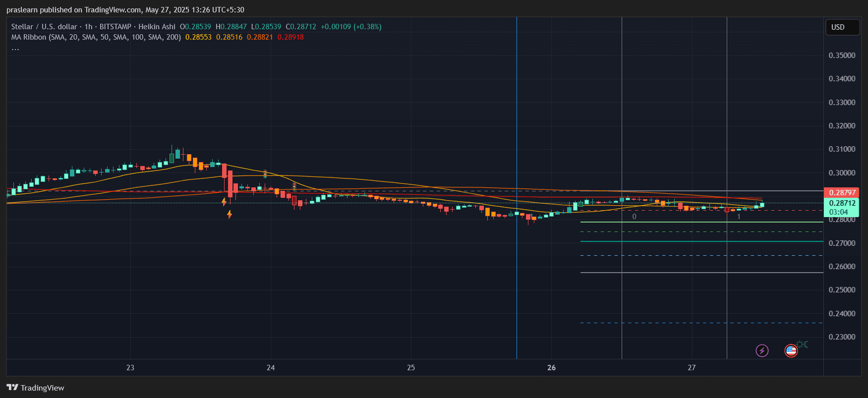
Task: Click the 0.26000 price axis tick
Action: coord(842,267)
